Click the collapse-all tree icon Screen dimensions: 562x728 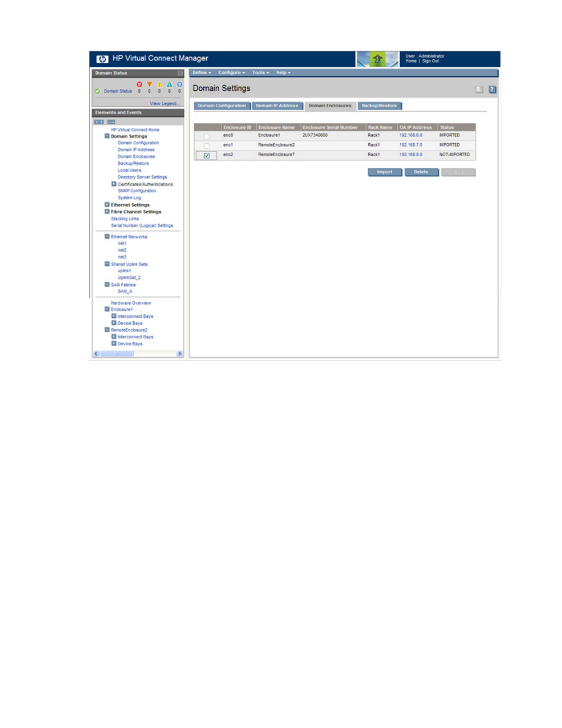coord(111,122)
